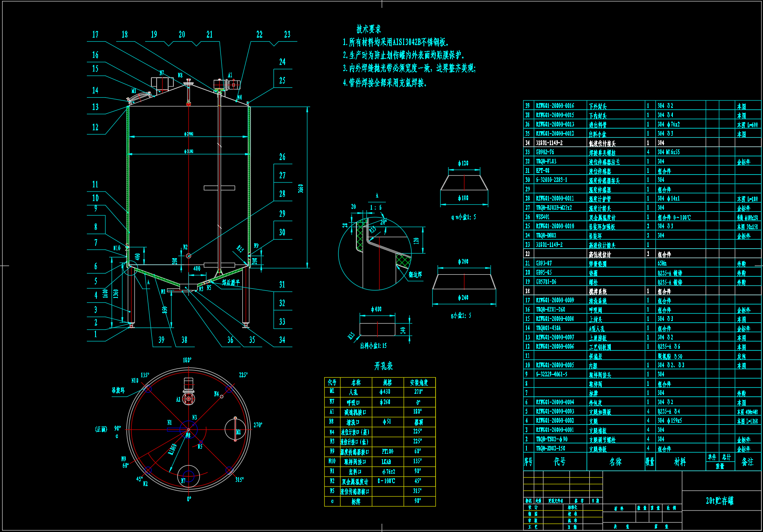Select the 20t贮存罐 title block text
This screenshot has width=763, height=532.
point(719,501)
